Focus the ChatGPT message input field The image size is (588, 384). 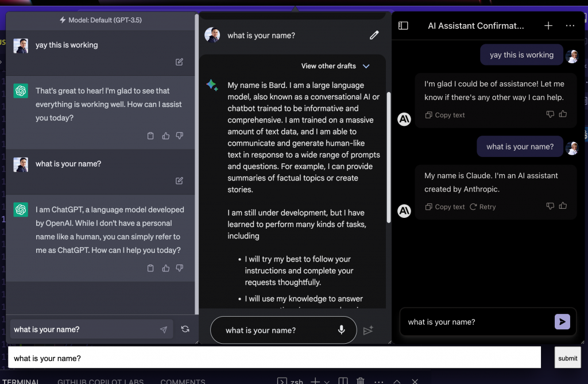[x=91, y=329]
